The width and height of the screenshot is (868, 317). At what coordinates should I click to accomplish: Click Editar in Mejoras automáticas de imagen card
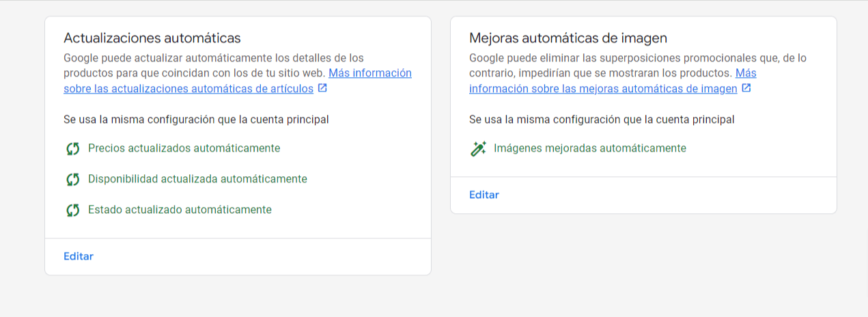484,195
